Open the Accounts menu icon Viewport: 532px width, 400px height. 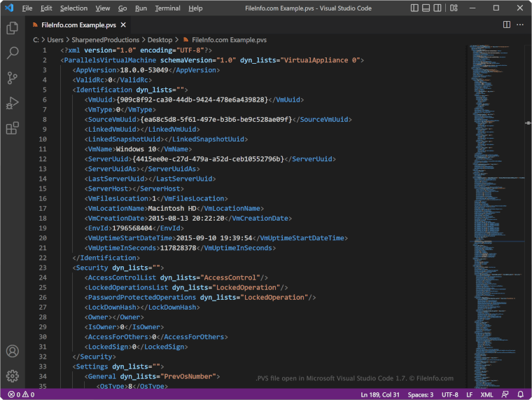(12, 351)
